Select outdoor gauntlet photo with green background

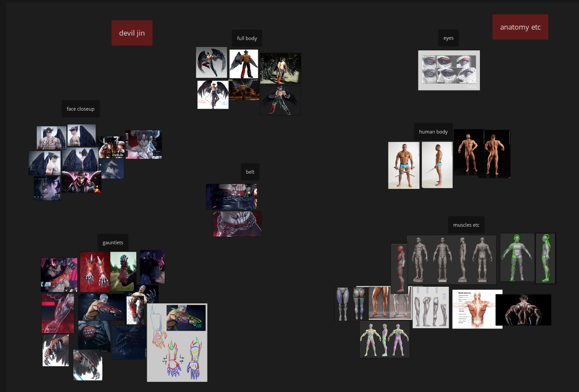pos(123,271)
